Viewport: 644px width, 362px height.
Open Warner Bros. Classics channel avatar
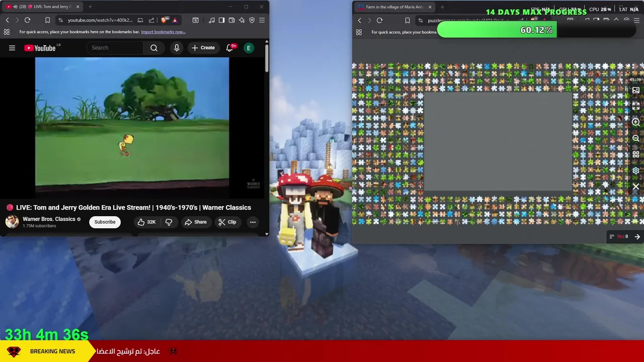[x=12, y=222]
